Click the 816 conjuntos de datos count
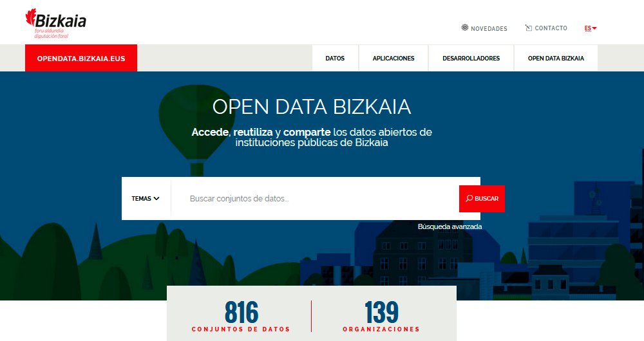The height and width of the screenshot is (341, 644). [x=241, y=313]
